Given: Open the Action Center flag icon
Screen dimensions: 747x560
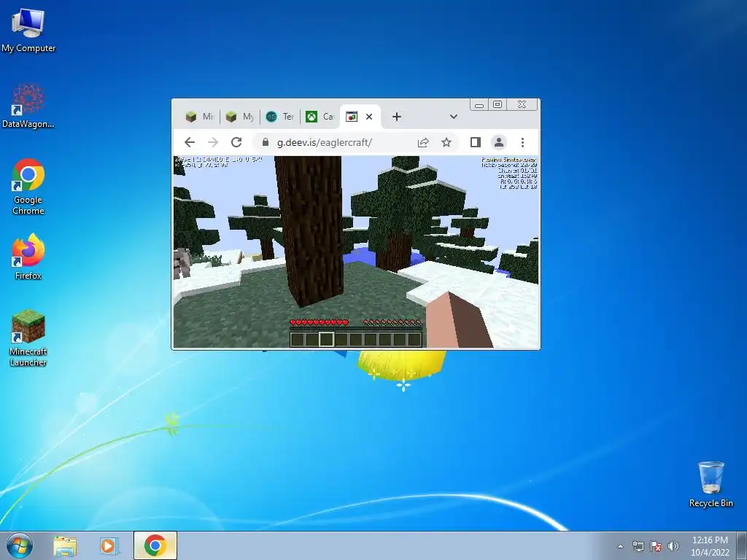Looking at the screenshot, I should (x=656, y=546).
